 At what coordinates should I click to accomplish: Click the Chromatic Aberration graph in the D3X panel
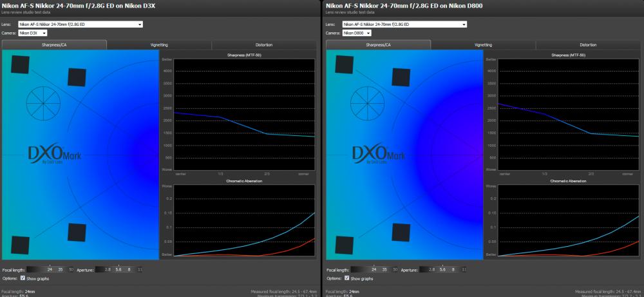[244, 220]
